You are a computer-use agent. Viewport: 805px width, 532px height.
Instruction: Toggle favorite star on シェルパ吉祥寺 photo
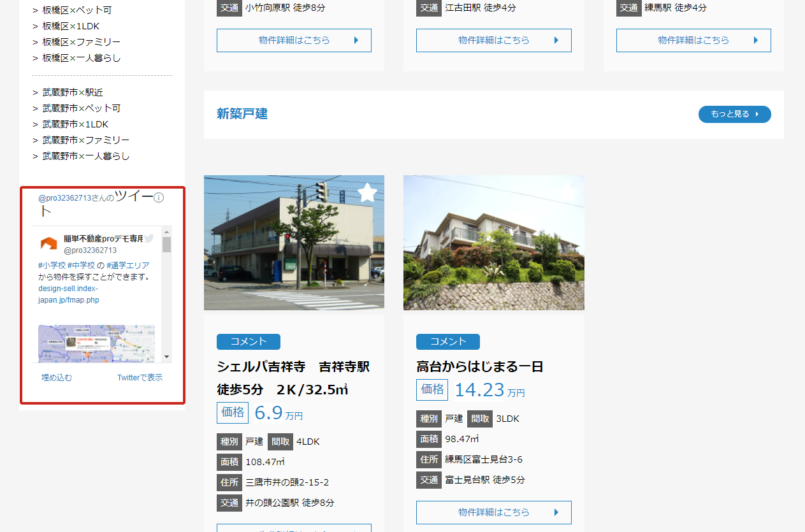point(367,192)
